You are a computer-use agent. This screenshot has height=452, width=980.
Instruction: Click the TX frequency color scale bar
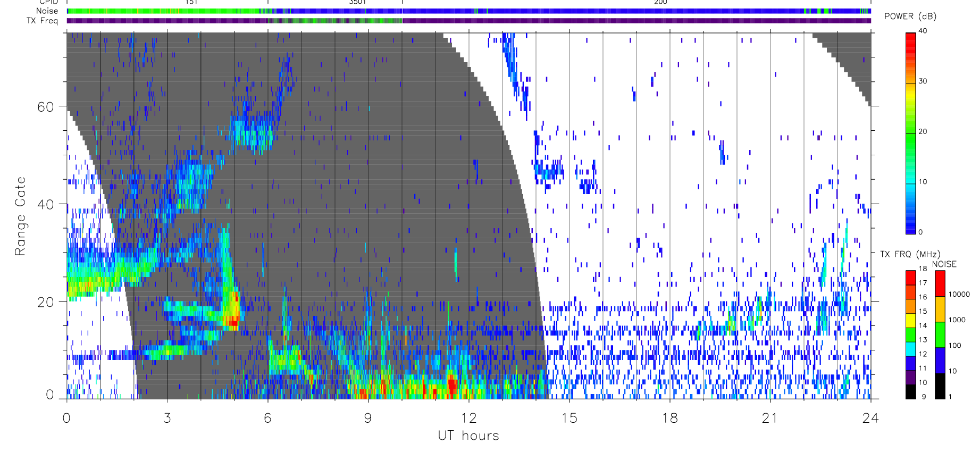click(911, 334)
